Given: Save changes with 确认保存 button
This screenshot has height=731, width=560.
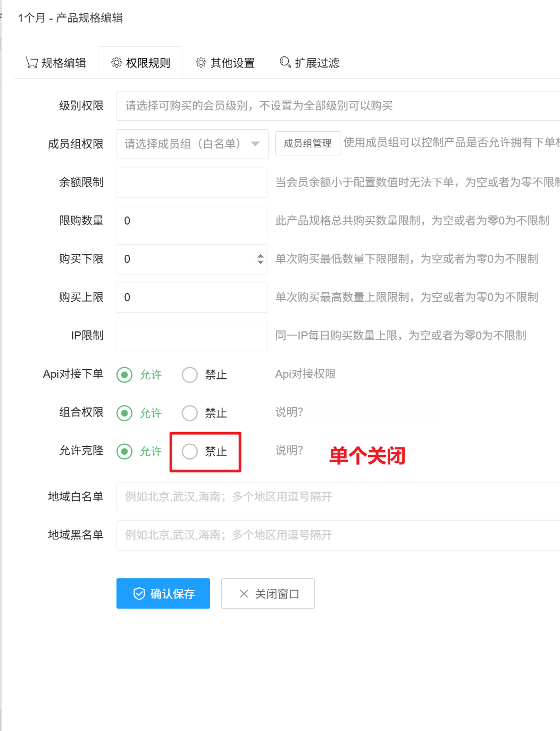Looking at the screenshot, I should pos(163,594).
